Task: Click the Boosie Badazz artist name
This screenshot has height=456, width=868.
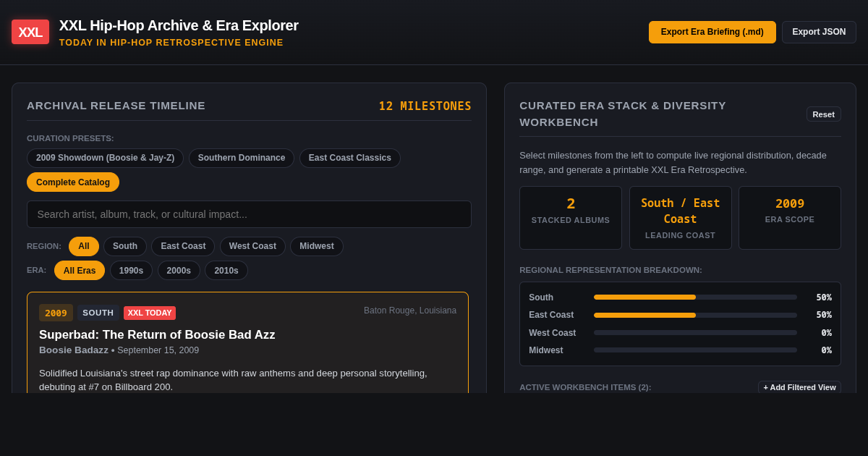Action: pos(74,350)
